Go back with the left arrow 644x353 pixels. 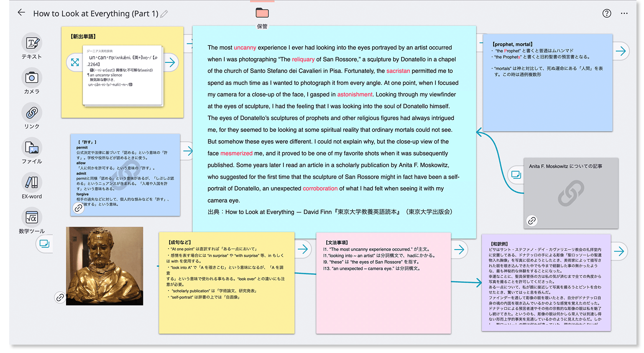(x=21, y=13)
